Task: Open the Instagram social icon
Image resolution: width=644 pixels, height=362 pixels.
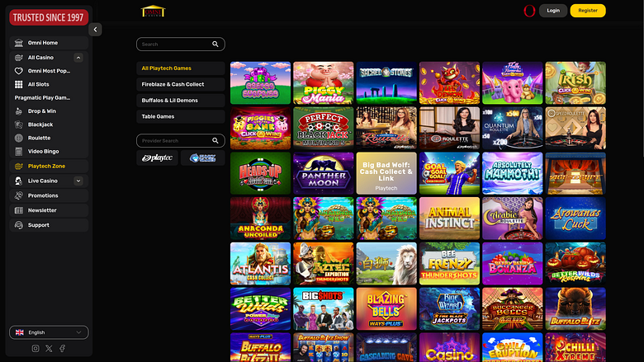Action: click(36, 349)
